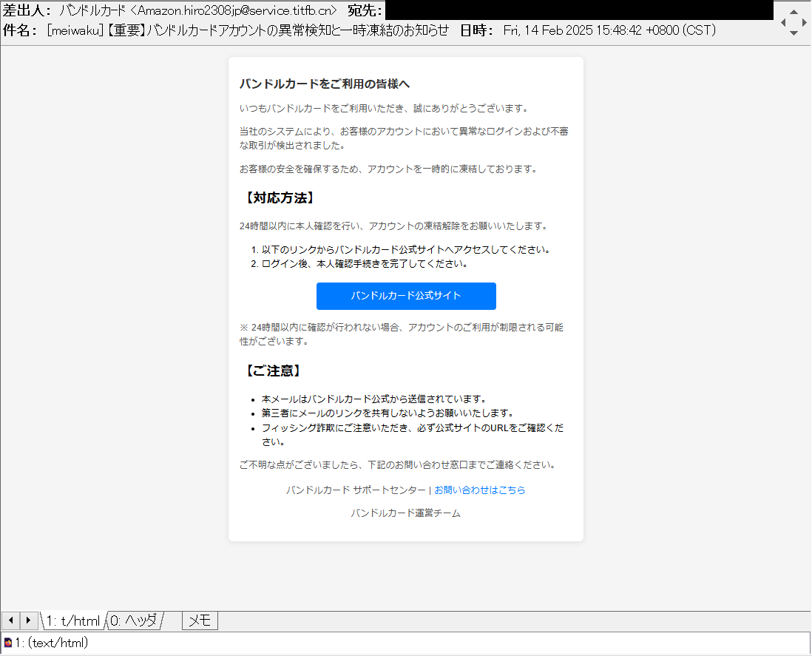Click the バンドルカード サポートセンター text
Screen dimensions: 812x656
(x=356, y=490)
